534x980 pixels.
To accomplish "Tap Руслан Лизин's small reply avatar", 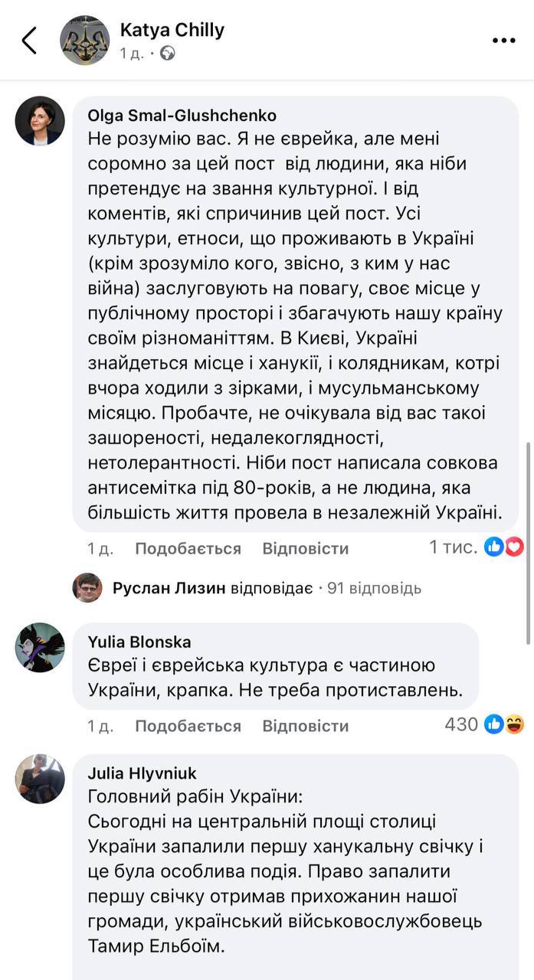I will point(87,588).
